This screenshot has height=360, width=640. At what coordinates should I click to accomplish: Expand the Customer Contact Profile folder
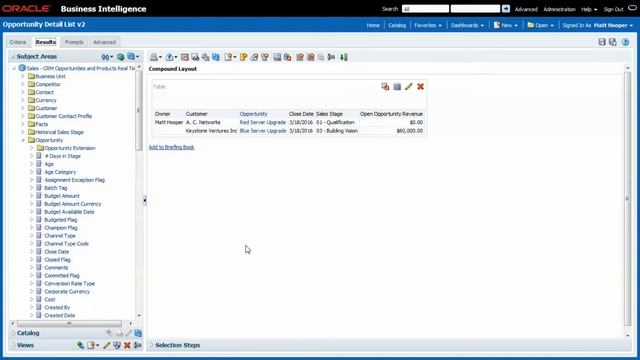click(23, 116)
